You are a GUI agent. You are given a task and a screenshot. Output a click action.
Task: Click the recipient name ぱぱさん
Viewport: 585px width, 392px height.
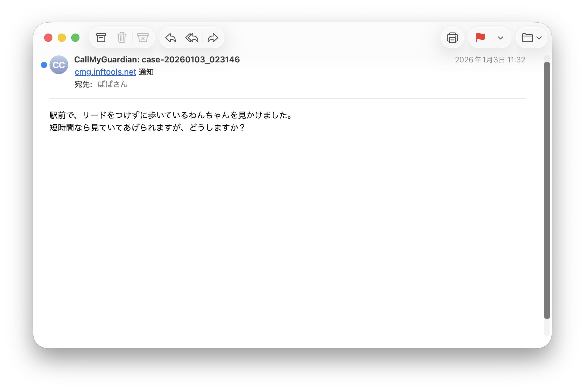(113, 84)
